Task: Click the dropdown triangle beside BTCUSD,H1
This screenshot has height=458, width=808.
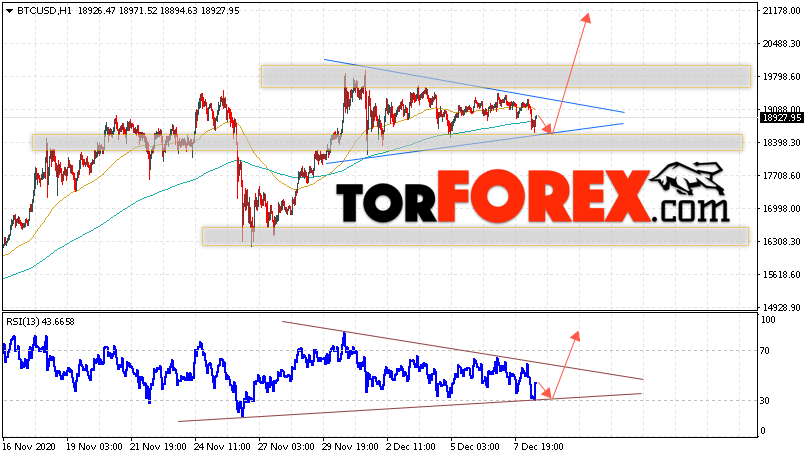Action: point(9,11)
